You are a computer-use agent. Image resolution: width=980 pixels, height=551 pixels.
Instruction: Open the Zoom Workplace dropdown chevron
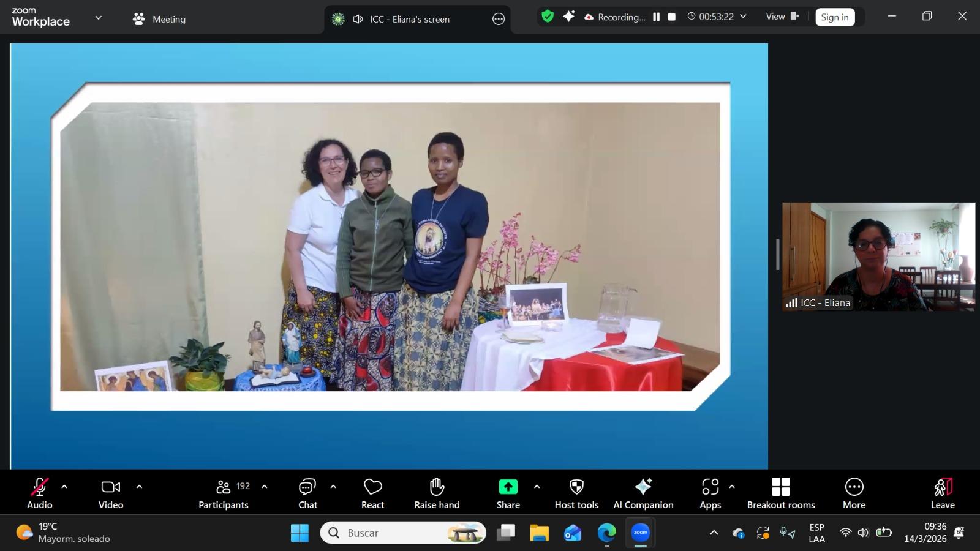(x=98, y=18)
